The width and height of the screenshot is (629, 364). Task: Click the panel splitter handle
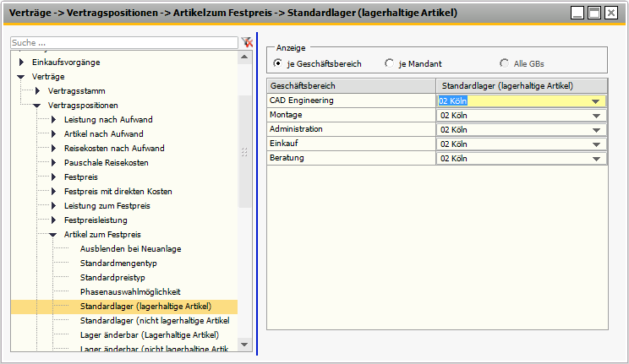[244, 153]
